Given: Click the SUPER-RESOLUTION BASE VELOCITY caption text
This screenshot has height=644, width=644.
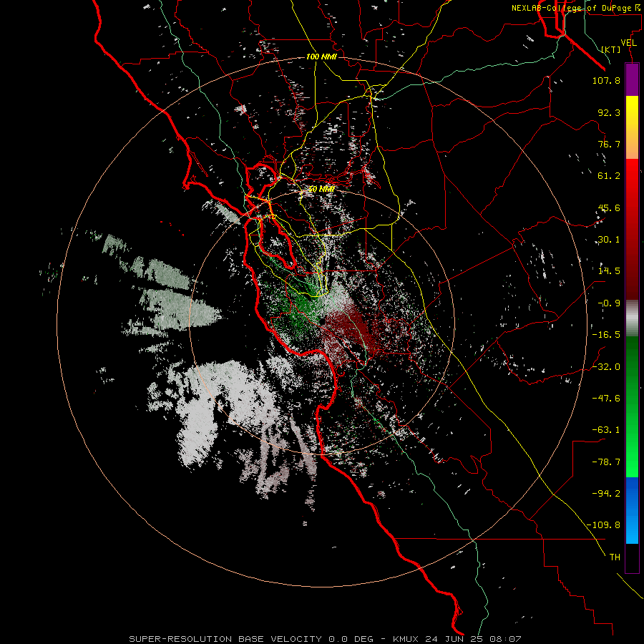Looking at the screenshot, I should click(x=225, y=639).
